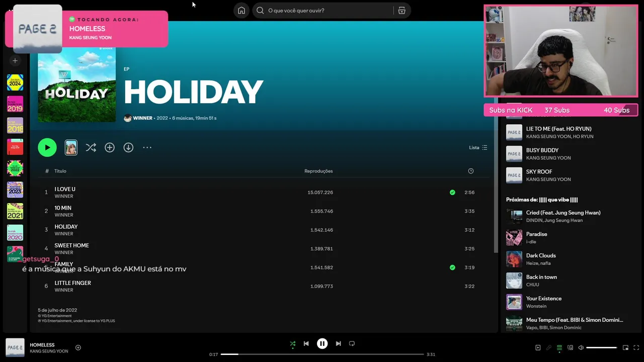Seek in the song progress bar
644x362 pixels.
pos(323,354)
